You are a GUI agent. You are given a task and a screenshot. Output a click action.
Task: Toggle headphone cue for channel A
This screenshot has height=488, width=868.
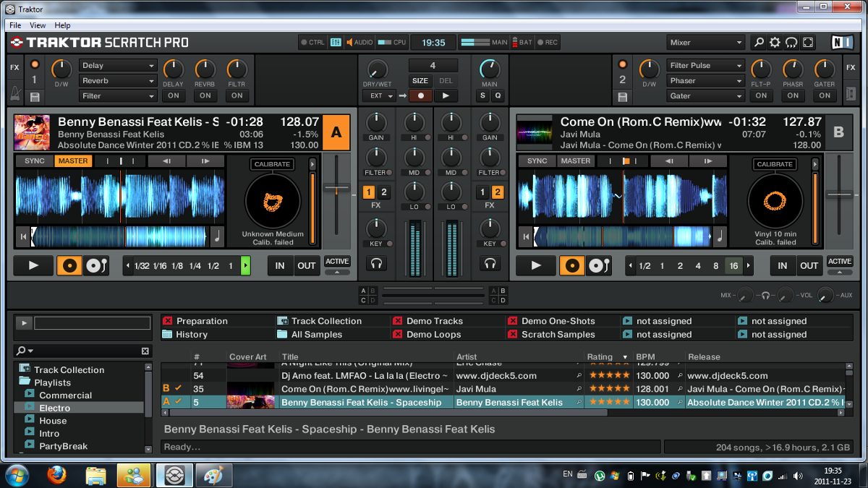(376, 264)
